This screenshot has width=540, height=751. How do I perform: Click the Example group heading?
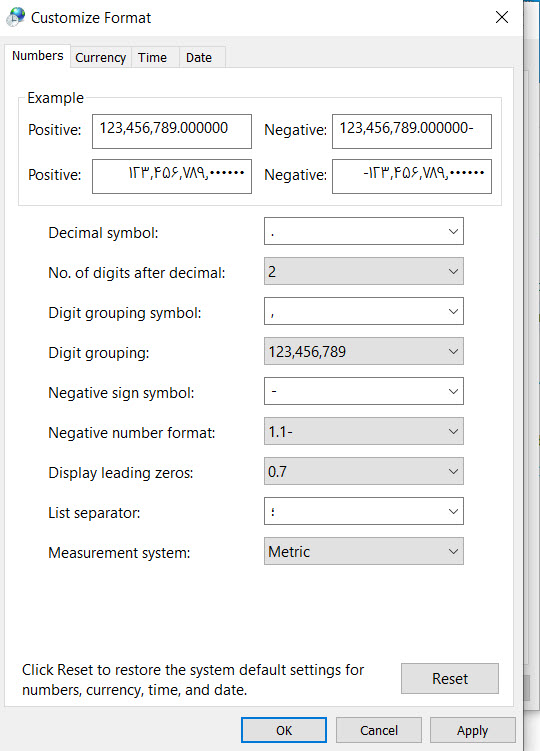(56, 98)
